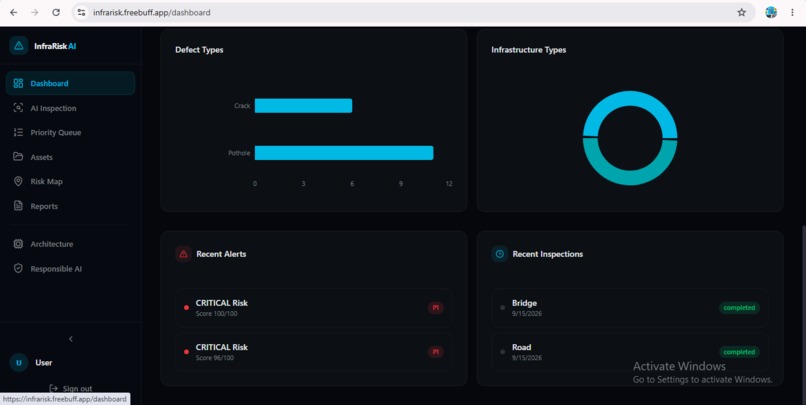Click the status dot beside Road

pos(502,352)
